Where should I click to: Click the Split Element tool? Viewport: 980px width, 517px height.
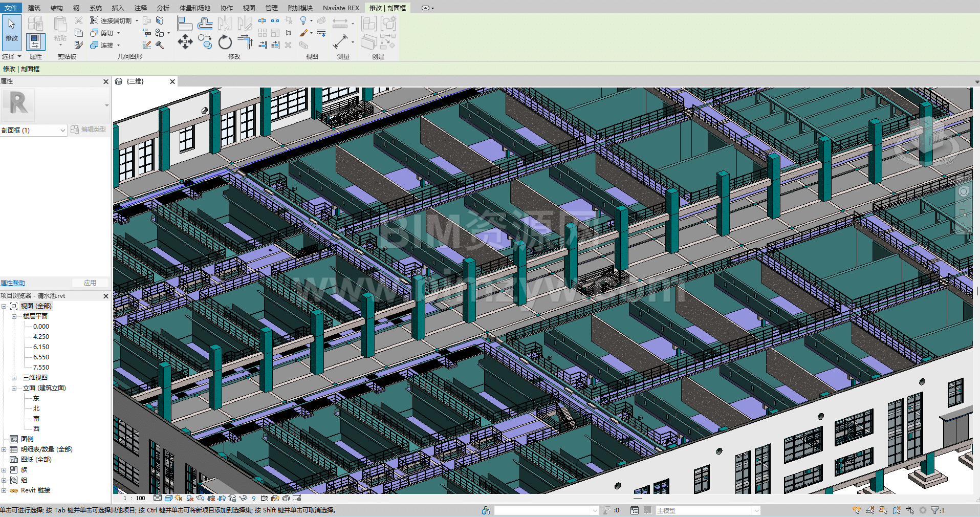coord(262,21)
